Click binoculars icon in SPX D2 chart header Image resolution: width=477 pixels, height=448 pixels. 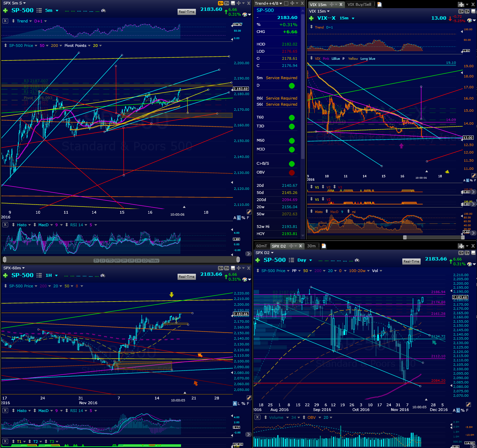pyautogui.click(x=357, y=260)
